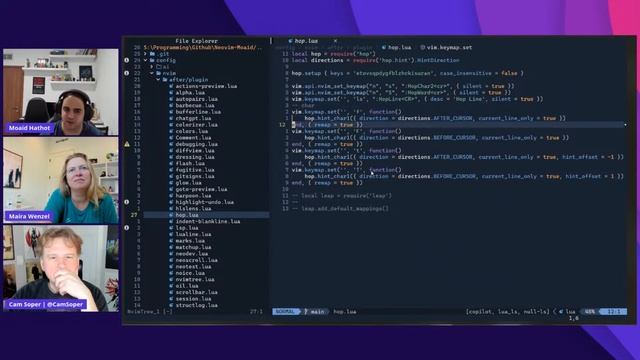This screenshot has width=640, height=360.
Task: Click the copilot, lua_ls, null-ls server list
Action: (508, 311)
